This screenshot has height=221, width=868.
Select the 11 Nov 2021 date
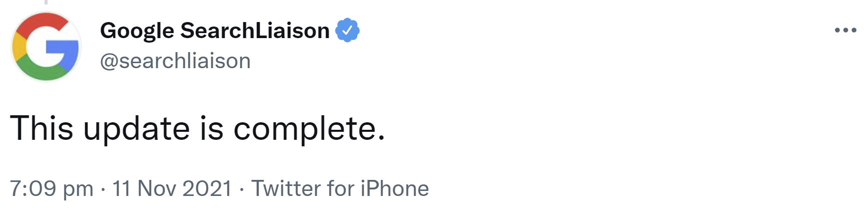tap(172, 189)
